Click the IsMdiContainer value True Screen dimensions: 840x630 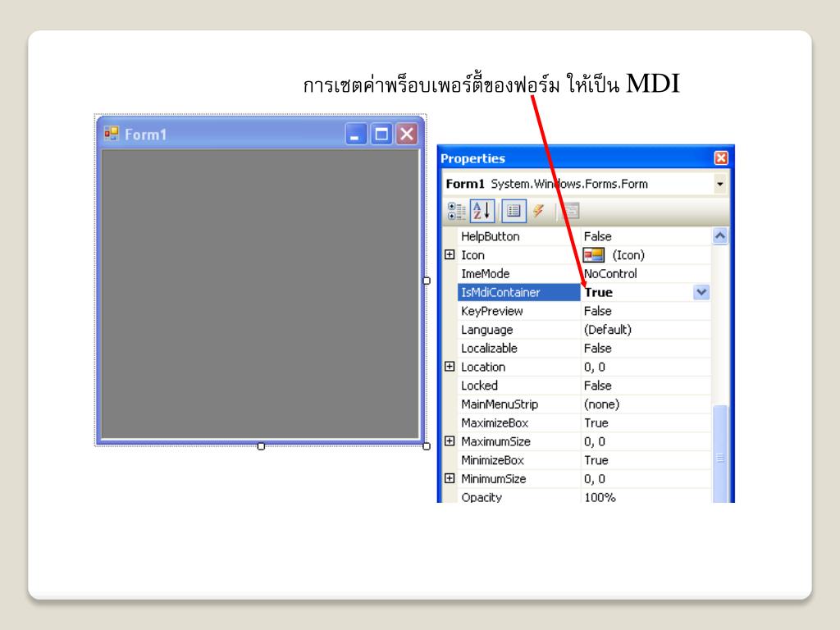click(598, 293)
